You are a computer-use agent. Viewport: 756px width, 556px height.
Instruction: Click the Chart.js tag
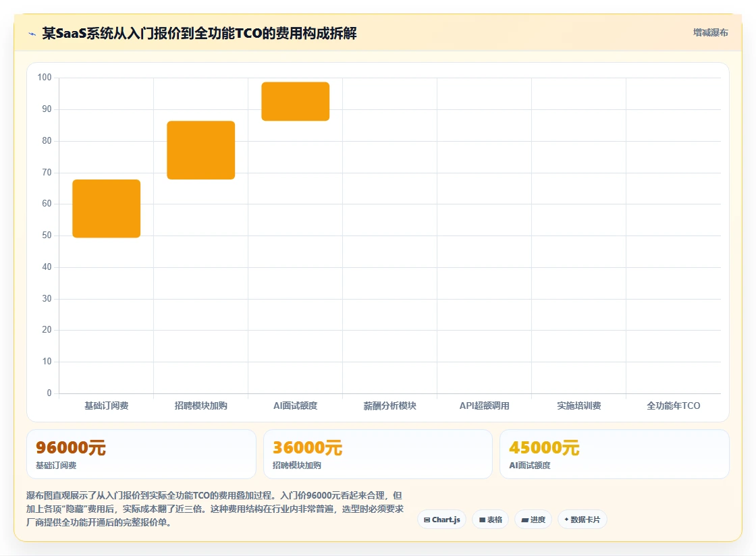point(441,520)
